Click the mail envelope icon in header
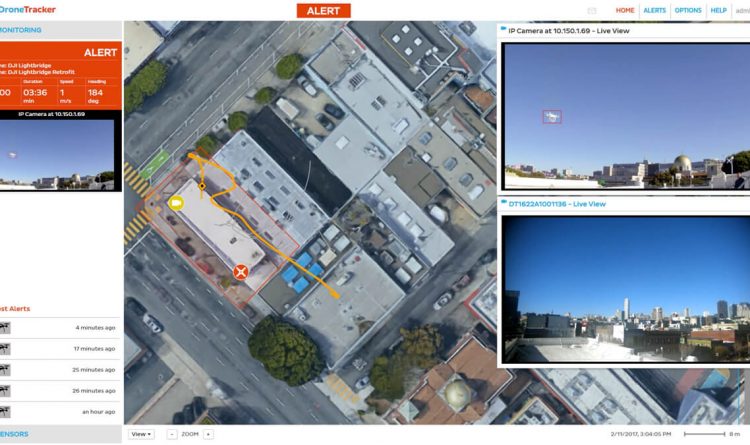This screenshot has width=750, height=445. (x=592, y=11)
